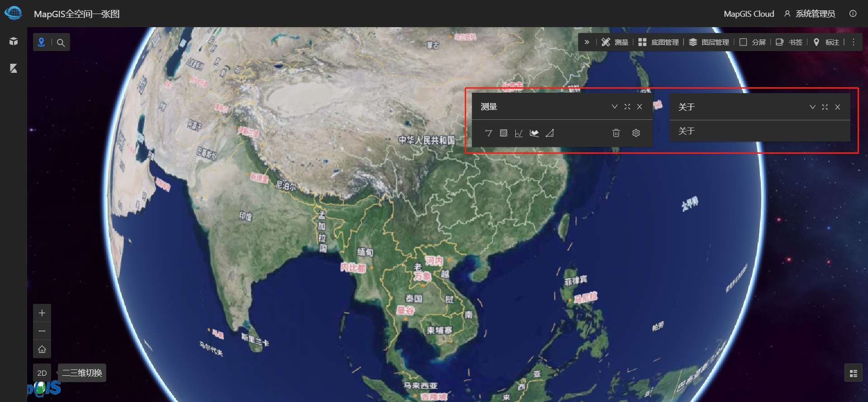Screen dimensions: 868x402
Task: Select the profile chart measure tool
Action: (x=519, y=133)
